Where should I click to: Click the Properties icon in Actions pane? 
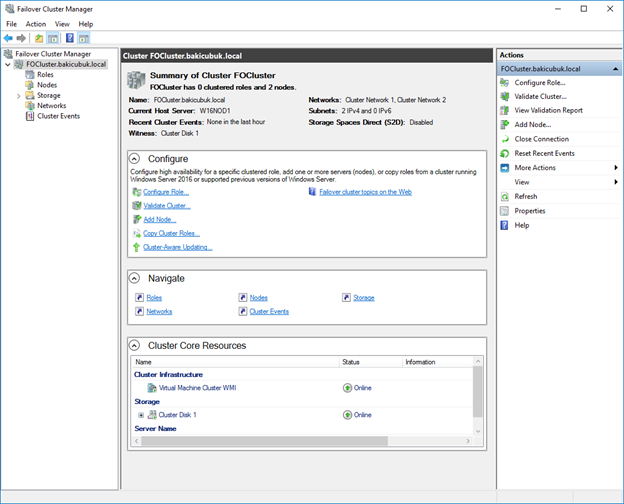pos(505,211)
